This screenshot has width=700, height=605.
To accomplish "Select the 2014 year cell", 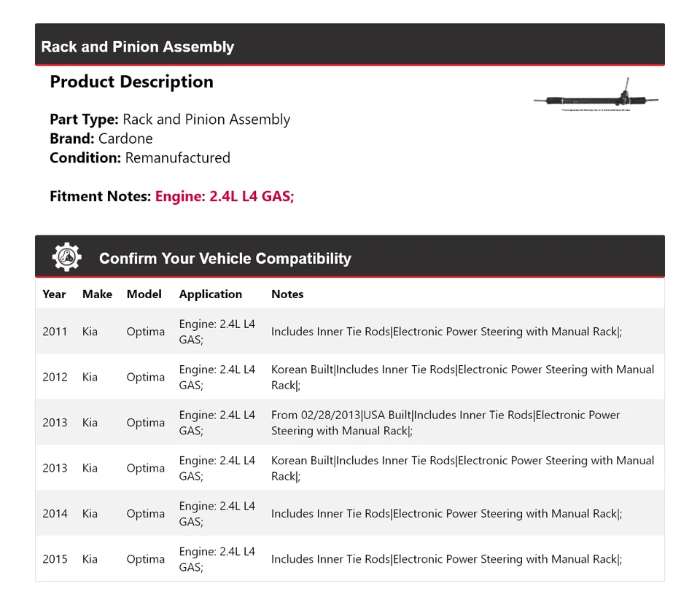I will pos(55,514).
